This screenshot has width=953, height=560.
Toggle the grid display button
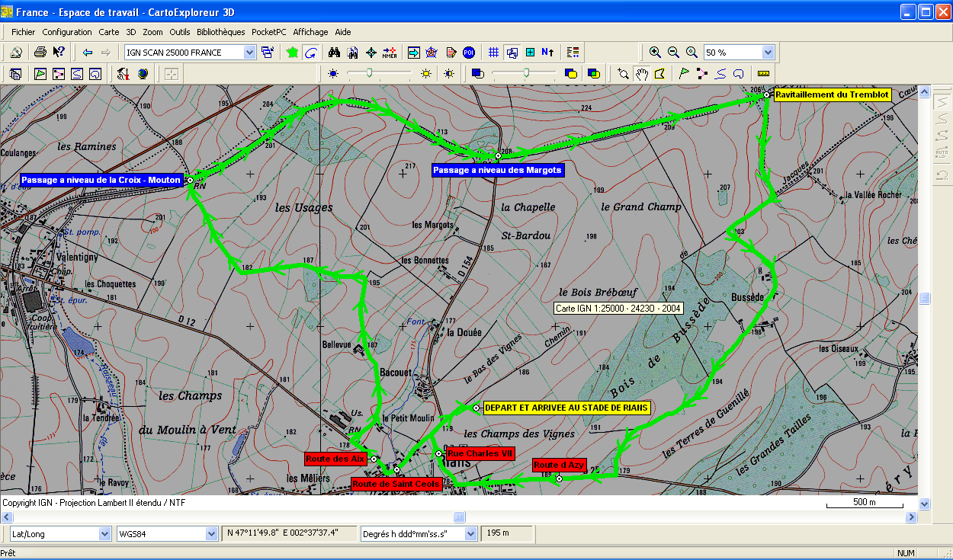coord(493,53)
